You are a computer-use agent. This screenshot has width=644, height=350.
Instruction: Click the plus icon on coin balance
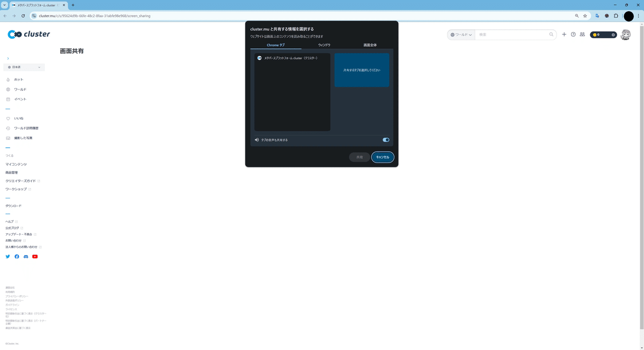(613, 34)
